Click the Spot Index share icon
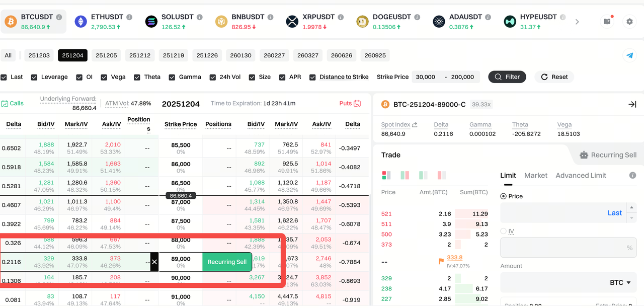 [415, 125]
